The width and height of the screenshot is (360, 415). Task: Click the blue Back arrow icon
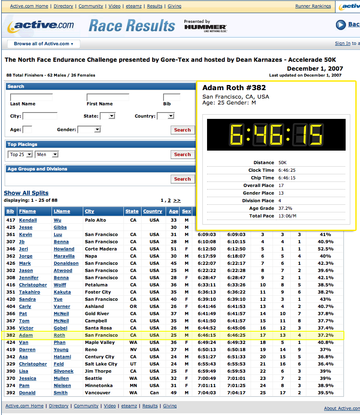click(x=340, y=25)
